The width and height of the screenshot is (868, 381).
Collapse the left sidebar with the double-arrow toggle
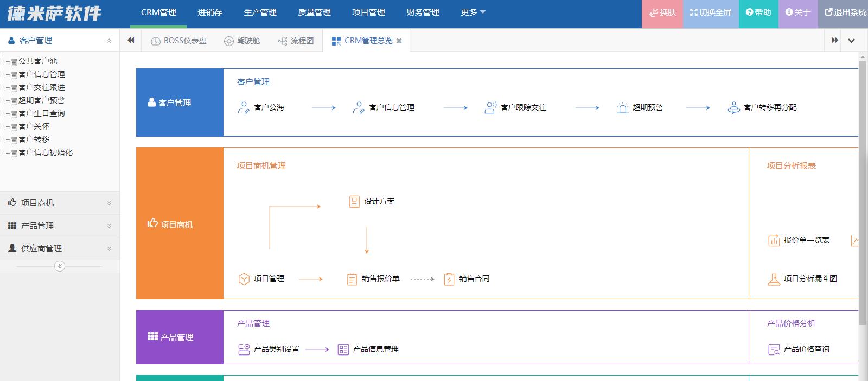60,266
